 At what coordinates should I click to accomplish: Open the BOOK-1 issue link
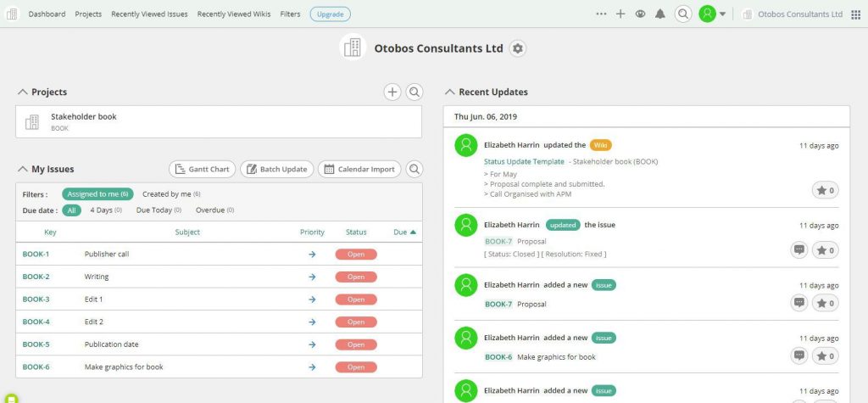tap(36, 254)
